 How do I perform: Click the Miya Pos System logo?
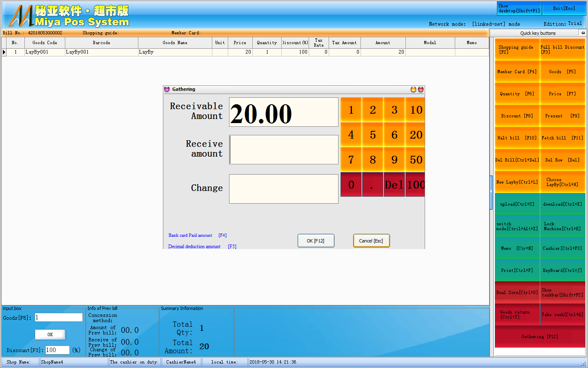69,16
